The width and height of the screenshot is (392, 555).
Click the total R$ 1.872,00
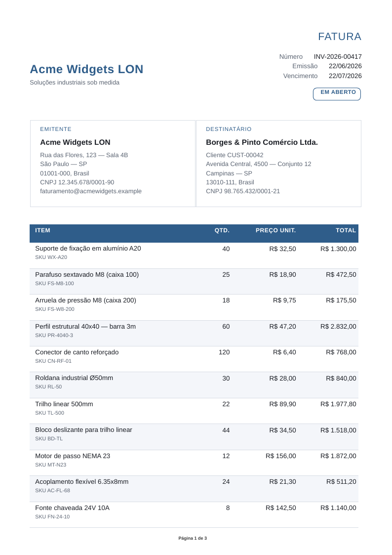tap(338, 456)
